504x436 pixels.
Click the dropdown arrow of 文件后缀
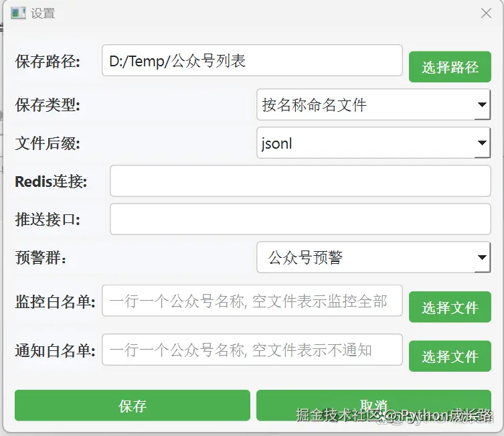(482, 143)
